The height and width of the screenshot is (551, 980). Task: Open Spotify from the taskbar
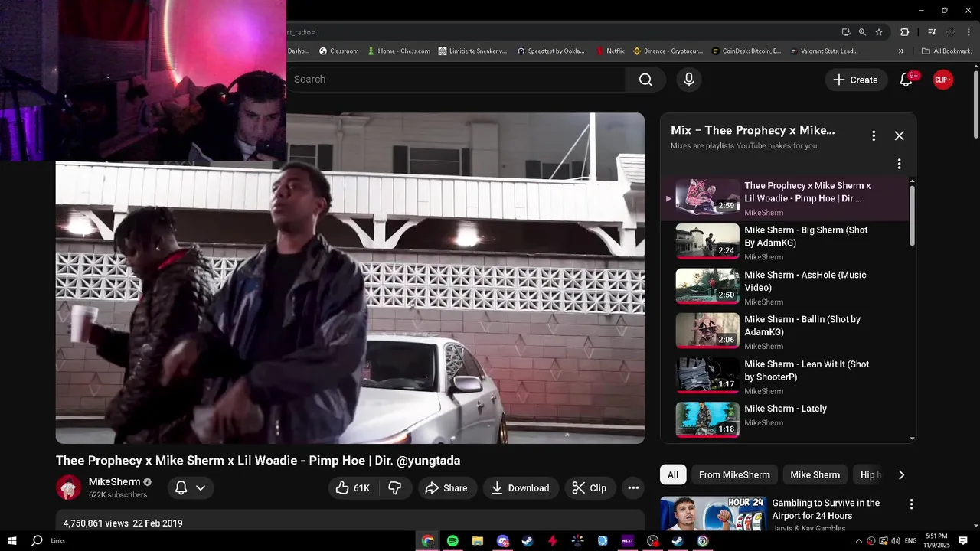click(x=452, y=541)
